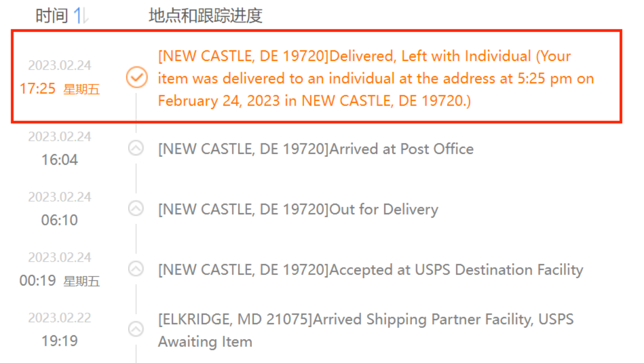Click the 2023.02.22 date label
This screenshot has height=363, width=644.
click(60, 318)
